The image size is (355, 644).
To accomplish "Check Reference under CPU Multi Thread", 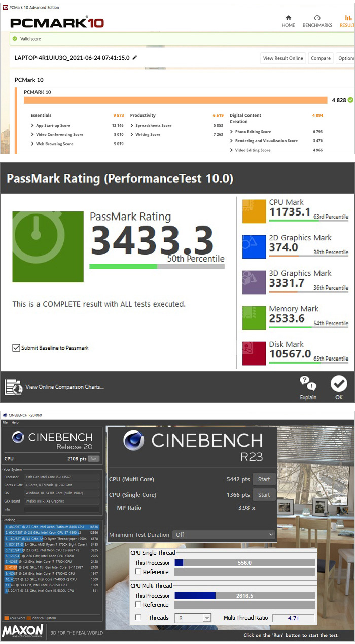I will click(x=138, y=605).
